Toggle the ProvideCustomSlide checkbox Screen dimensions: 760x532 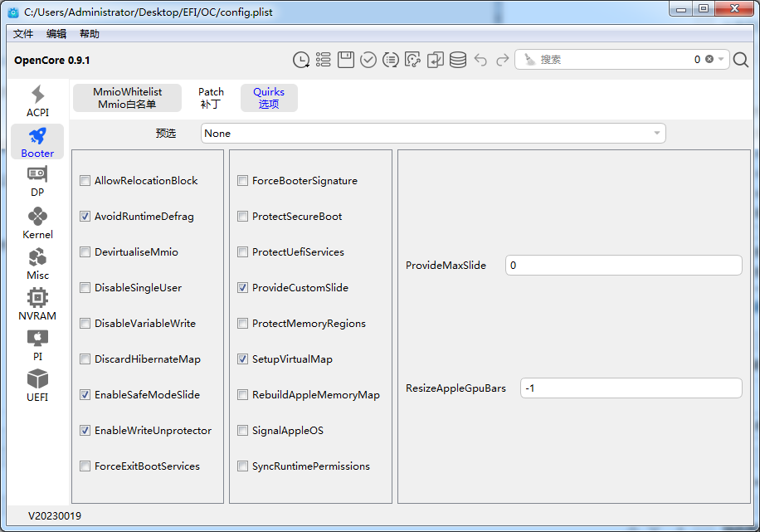(243, 288)
